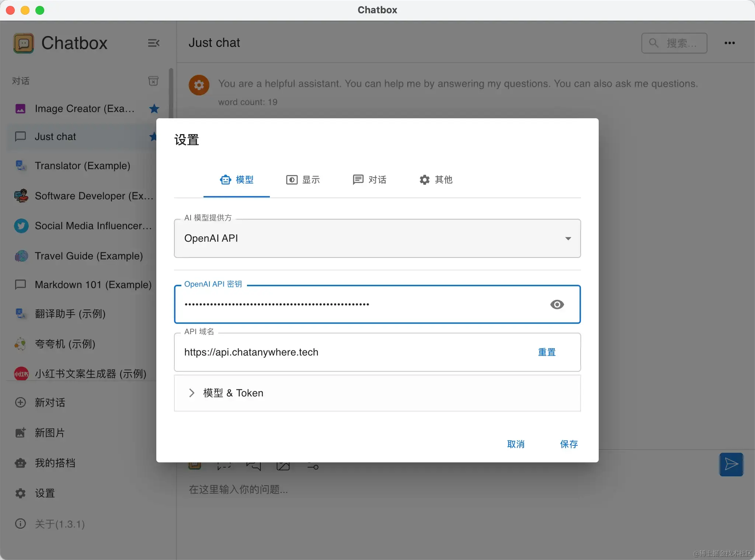Click the image-add icon for 新图片
The height and width of the screenshot is (560, 755).
(20, 433)
